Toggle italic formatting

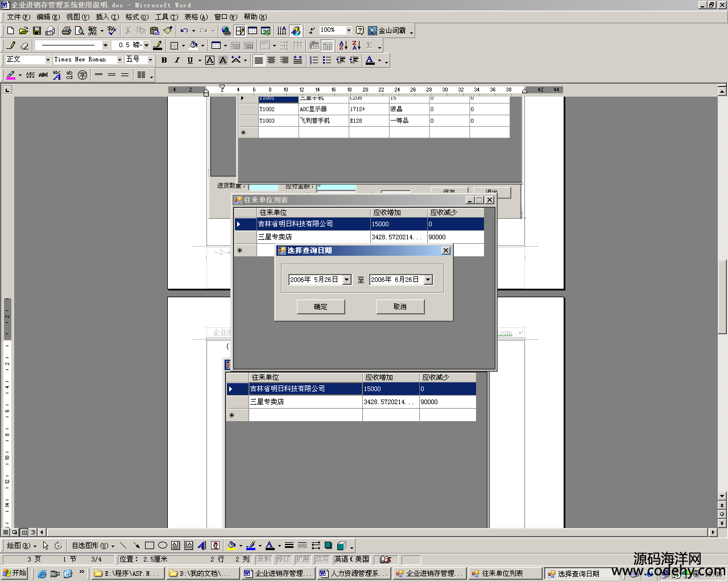pyautogui.click(x=177, y=60)
